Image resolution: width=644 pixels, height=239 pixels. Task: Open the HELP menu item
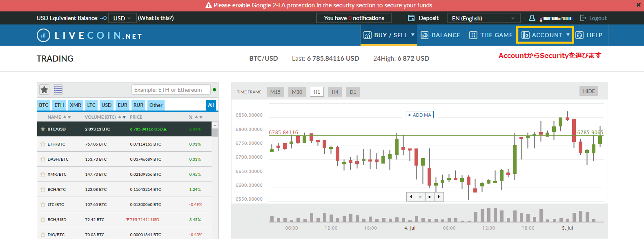(595, 35)
